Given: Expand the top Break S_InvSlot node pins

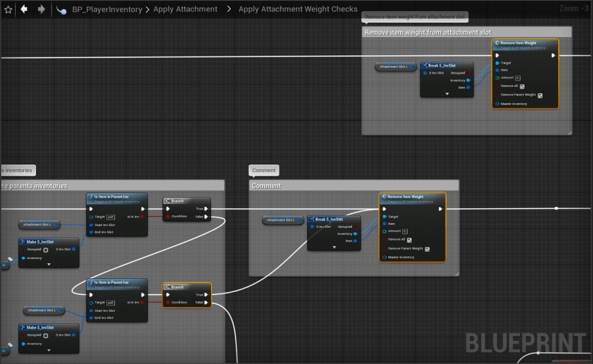Looking at the screenshot, I should pyautogui.click(x=447, y=93).
